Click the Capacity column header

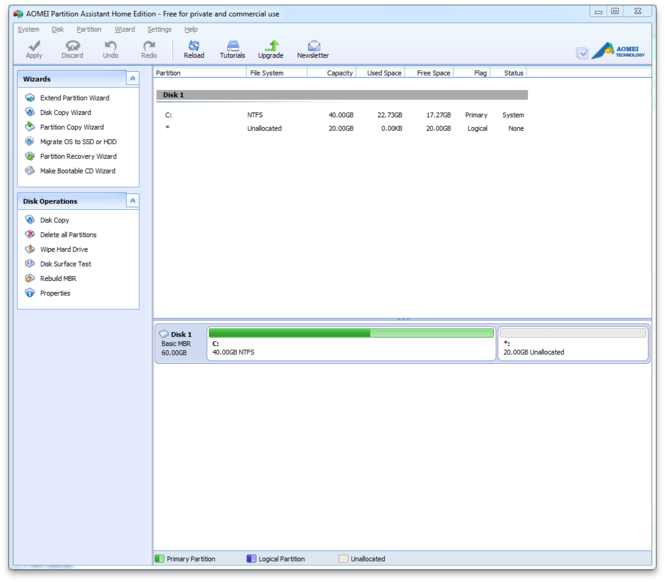click(332, 73)
